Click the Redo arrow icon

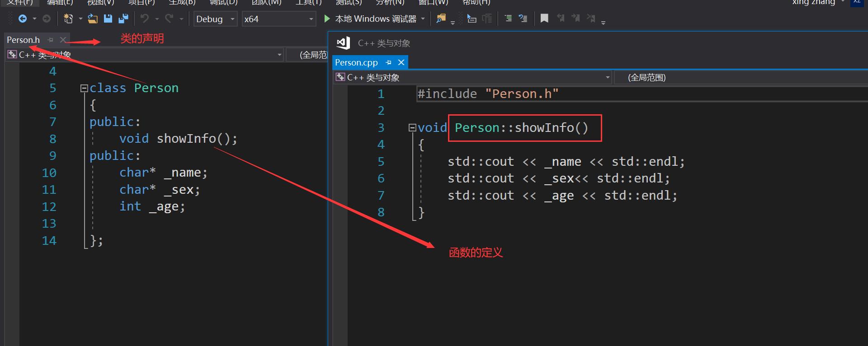click(x=169, y=19)
